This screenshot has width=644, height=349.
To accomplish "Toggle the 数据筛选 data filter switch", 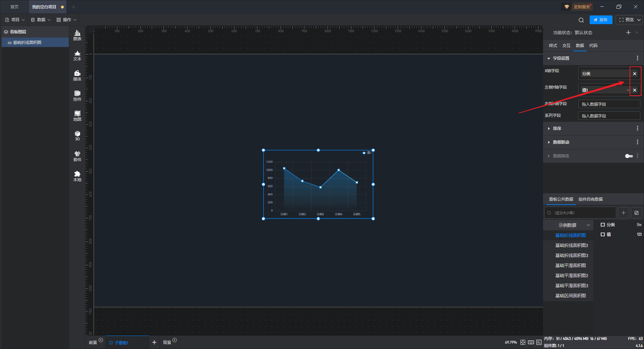I will pyautogui.click(x=629, y=156).
